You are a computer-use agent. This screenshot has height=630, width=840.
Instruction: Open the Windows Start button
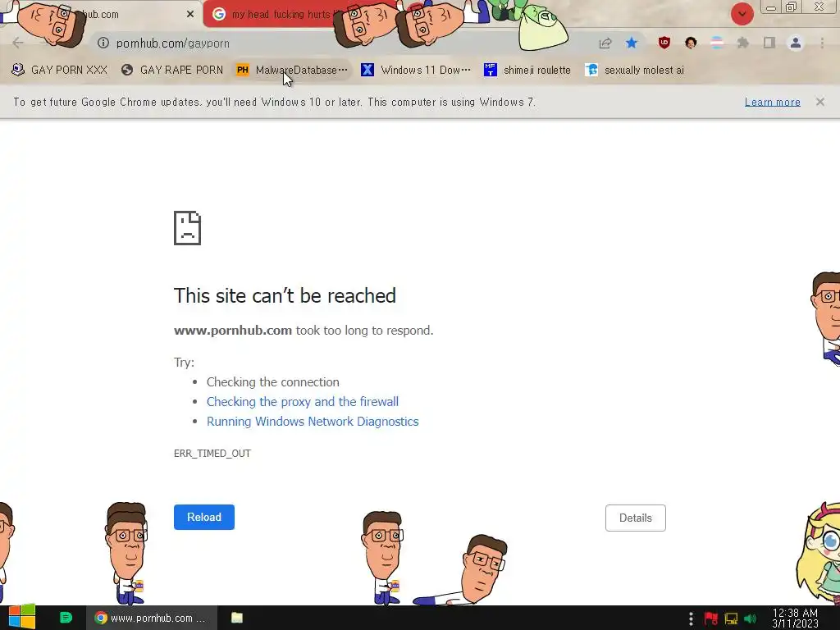[x=22, y=617]
